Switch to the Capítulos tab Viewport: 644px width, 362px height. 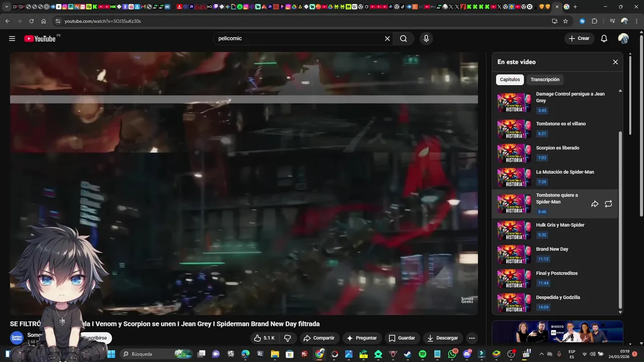[510, 79]
